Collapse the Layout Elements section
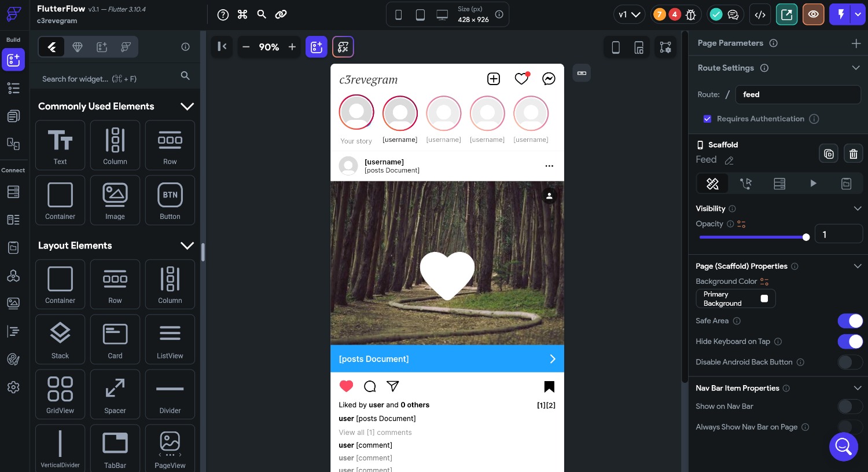The image size is (868, 472). pyautogui.click(x=187, y=246)
